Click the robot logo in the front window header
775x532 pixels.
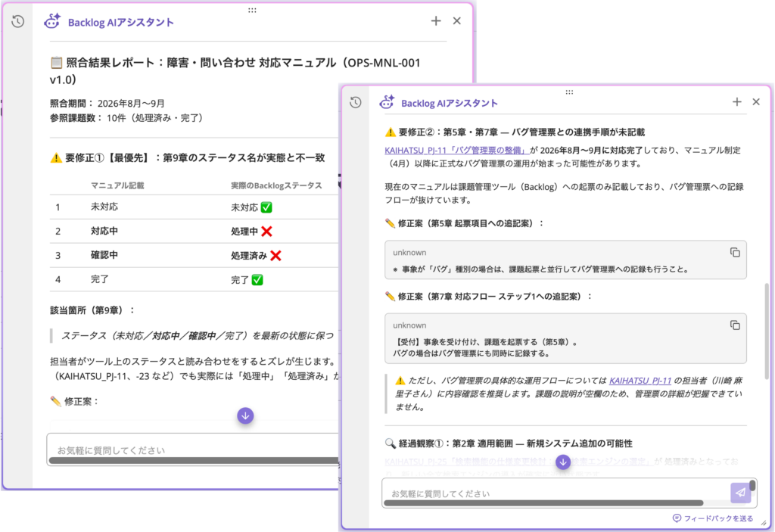387,102
